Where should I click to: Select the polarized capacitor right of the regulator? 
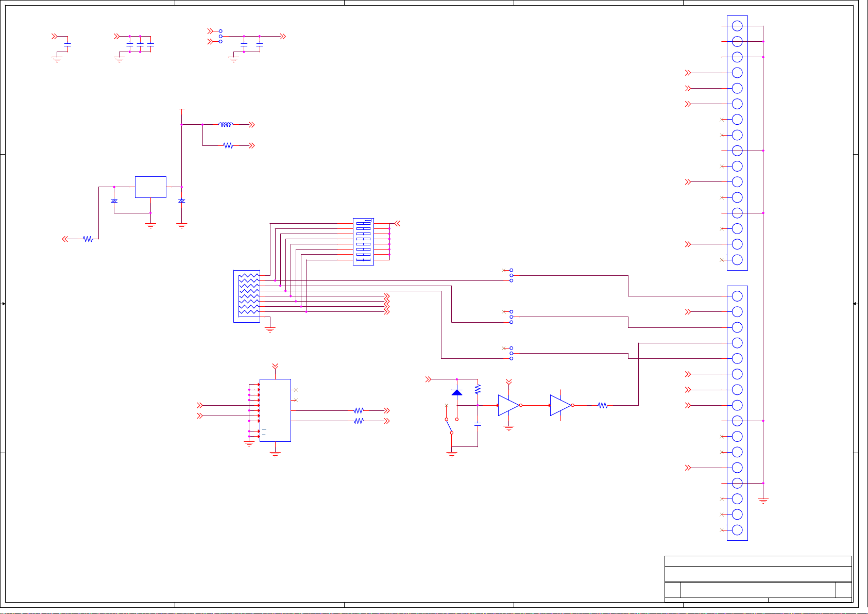tap(181, 201)
